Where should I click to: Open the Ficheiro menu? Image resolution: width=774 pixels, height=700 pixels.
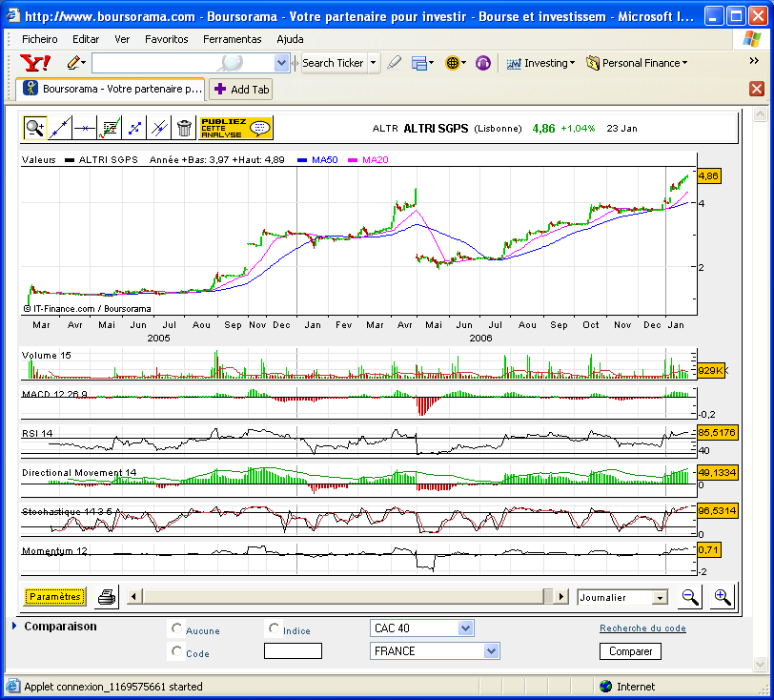[x=39, y=39]
